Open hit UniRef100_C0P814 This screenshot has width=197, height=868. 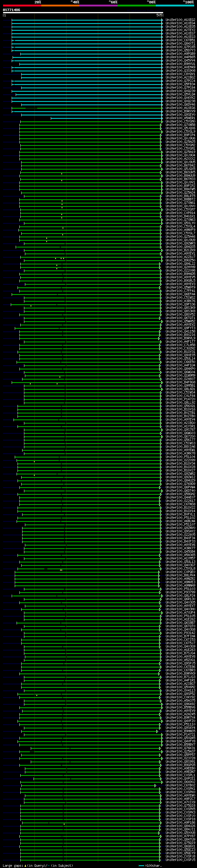point(180,213)
